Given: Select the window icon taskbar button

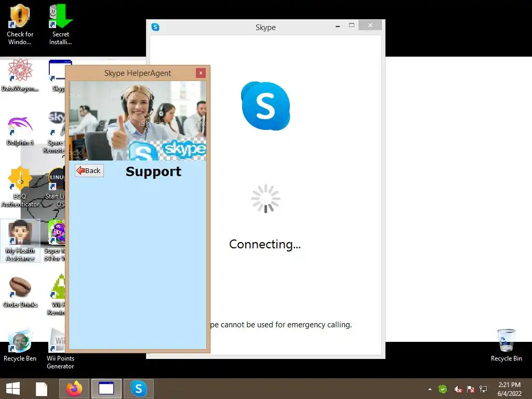Looking at the screenshot, I should [x=106, y=389].
